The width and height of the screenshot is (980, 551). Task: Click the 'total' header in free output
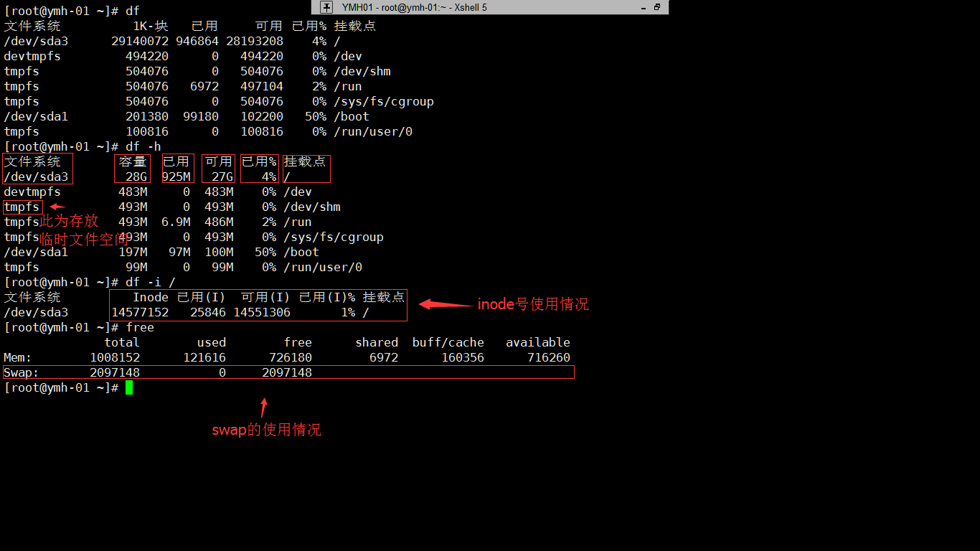click(x=122, y=342)
